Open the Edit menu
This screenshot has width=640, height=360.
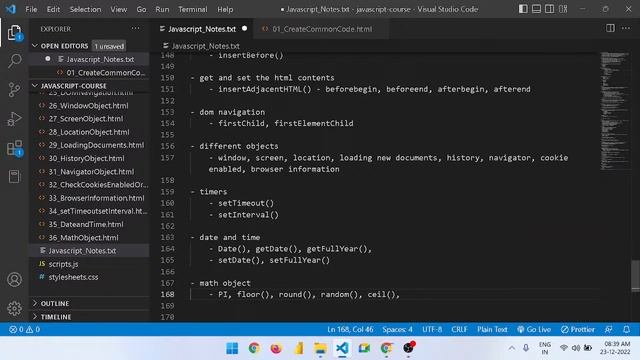[53, 9]
